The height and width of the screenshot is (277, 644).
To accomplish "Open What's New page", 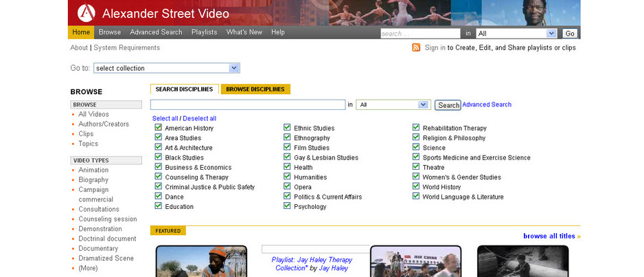I will [244, 32].
